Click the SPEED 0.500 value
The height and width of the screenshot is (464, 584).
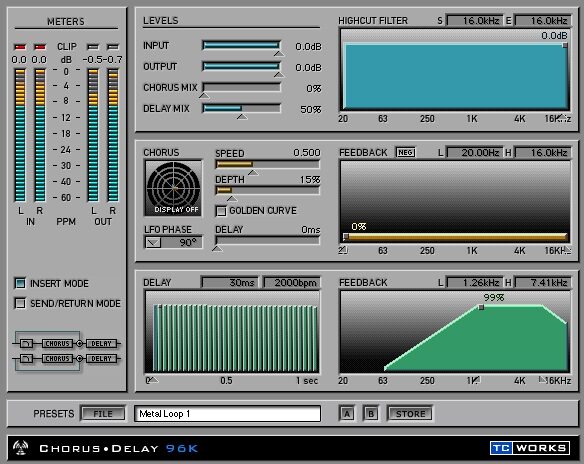click(x=306, y=153)
